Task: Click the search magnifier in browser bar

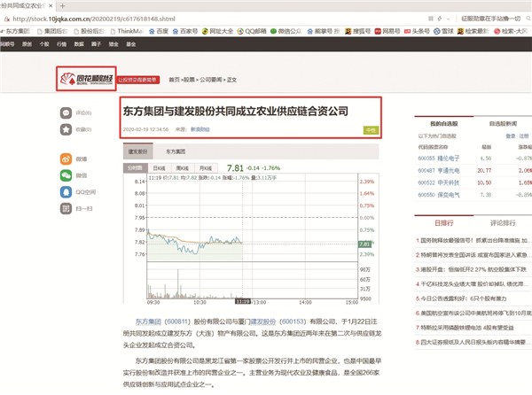Action: point(528,19)
